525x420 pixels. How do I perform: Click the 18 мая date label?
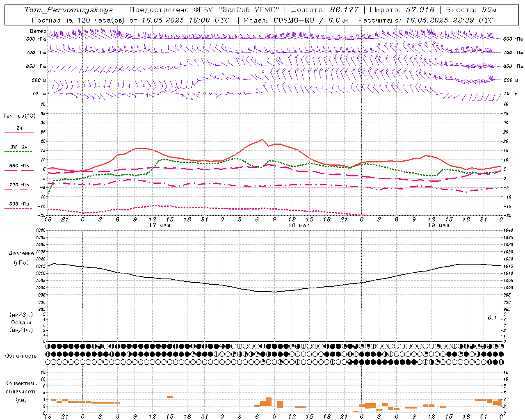(x=299, y=226)
